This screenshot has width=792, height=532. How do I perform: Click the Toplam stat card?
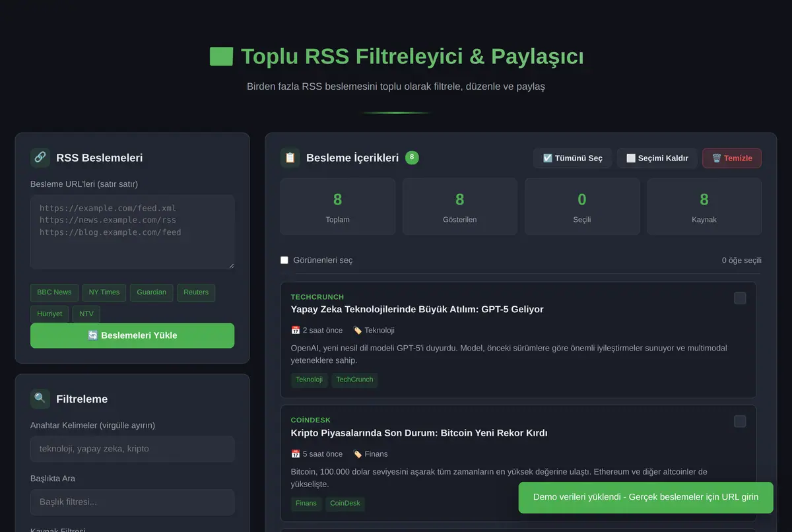[338, 207]
